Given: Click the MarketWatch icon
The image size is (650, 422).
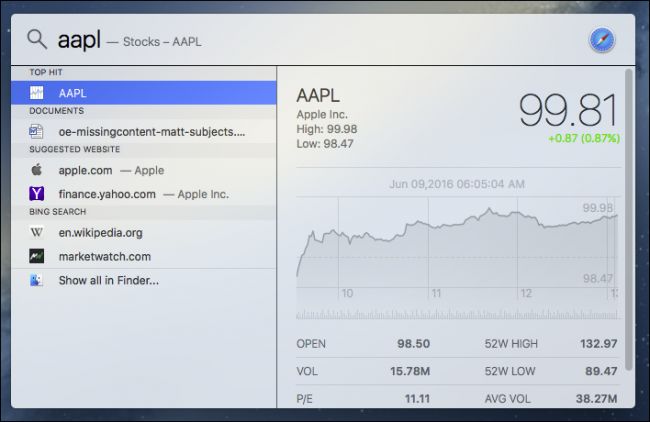Looking at the screenshot, I should point(36,256).
